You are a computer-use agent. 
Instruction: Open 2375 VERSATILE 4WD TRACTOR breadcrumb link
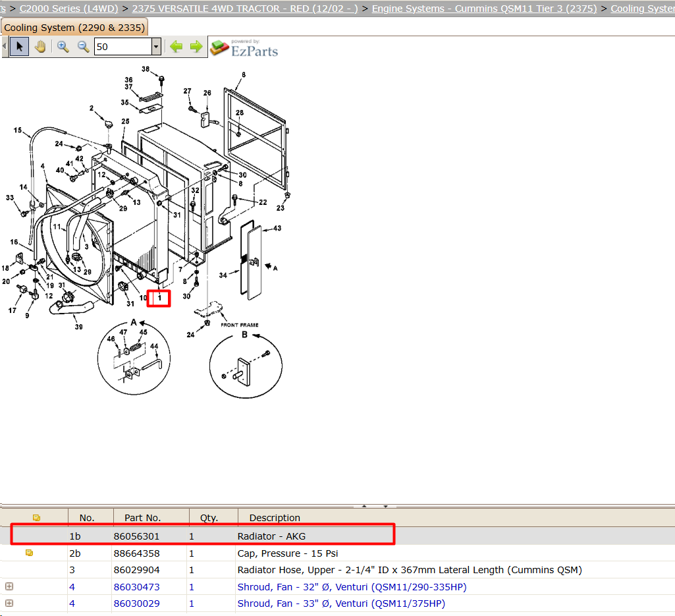[x=245, y=9]
